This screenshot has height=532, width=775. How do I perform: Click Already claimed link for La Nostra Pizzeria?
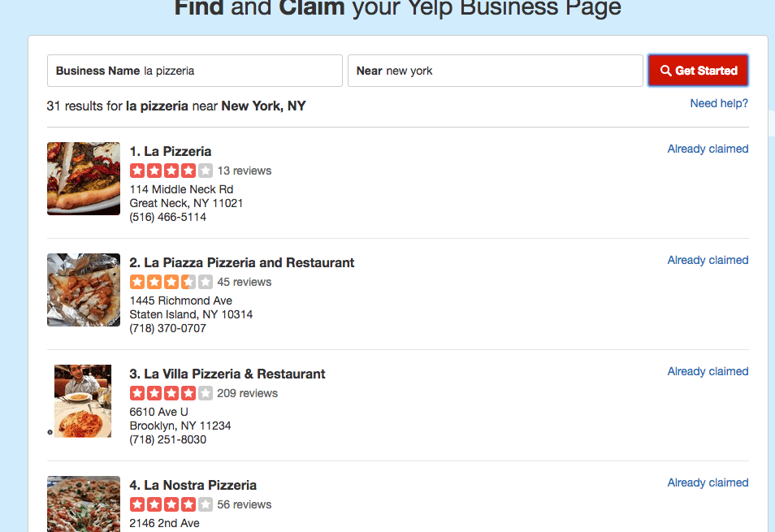708,482
